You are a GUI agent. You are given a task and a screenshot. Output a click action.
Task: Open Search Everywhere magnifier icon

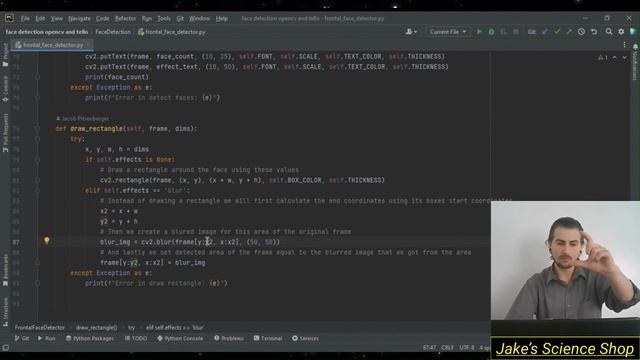609,32
